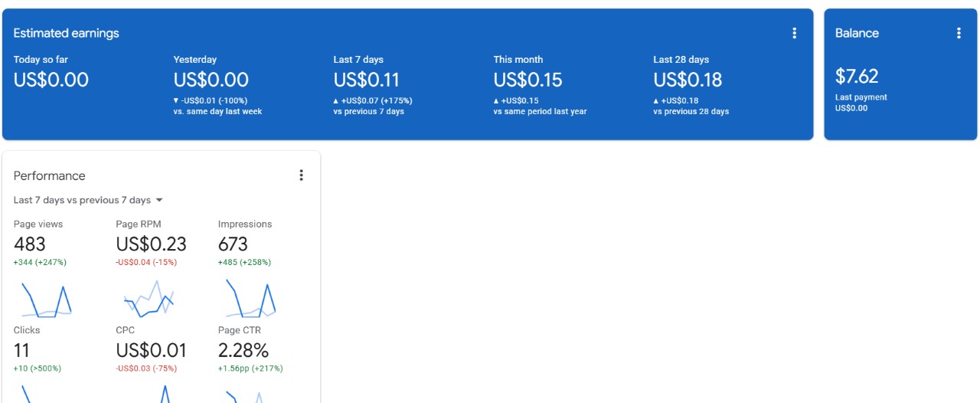Viewport: 980px width, 403px height.
Task: Click the Yesterday earnings amount
Action: pos(211,80)
